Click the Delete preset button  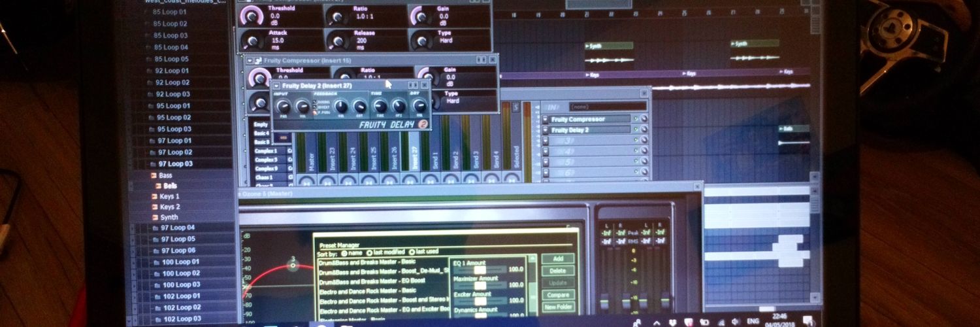point(558,271)
